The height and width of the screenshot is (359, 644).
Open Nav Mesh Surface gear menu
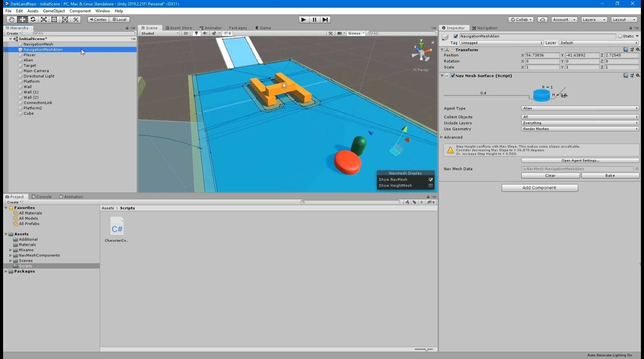point(638,75)
